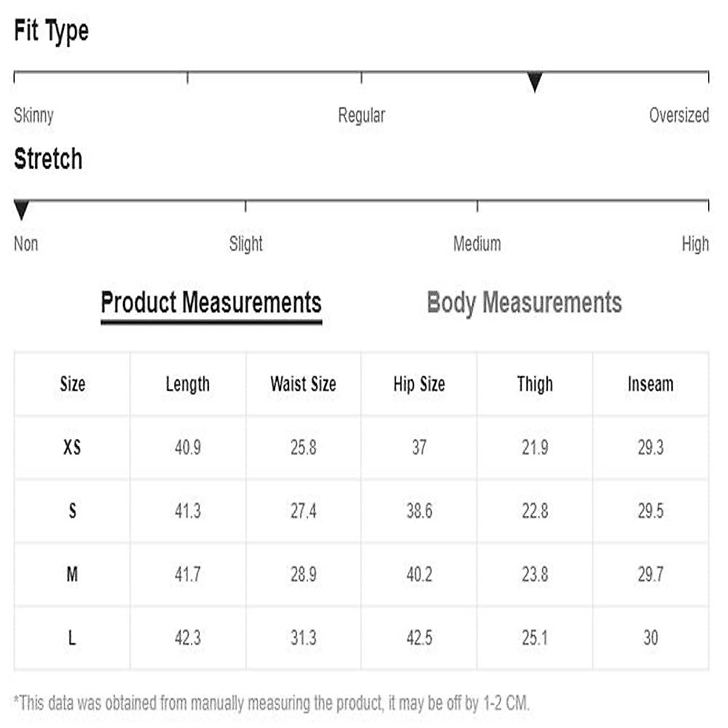Select the L size row label
Screen dimensions: 728x728
click(x=72, y=638)
